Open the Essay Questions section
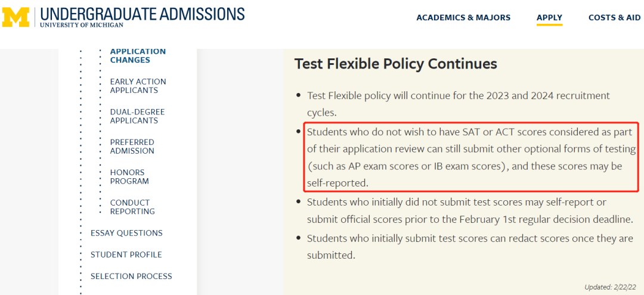The width and height of the screenshot is (644, 295). coord(126,233)
